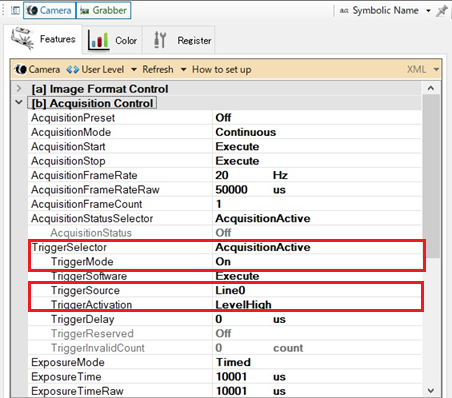
Task: Click the AcquisitionFrameRate value 20
Action: coord(222,175)
